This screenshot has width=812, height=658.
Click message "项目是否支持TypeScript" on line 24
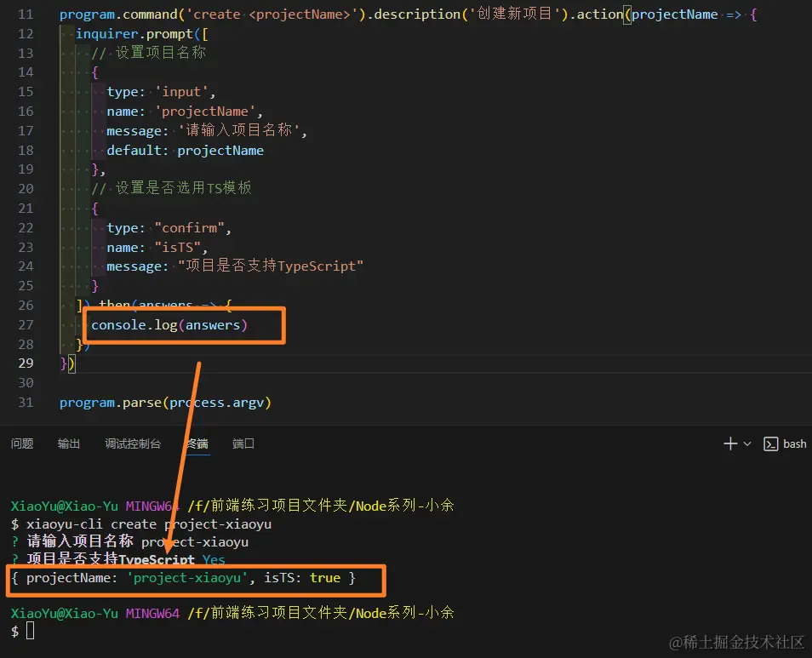coord(235,266)
